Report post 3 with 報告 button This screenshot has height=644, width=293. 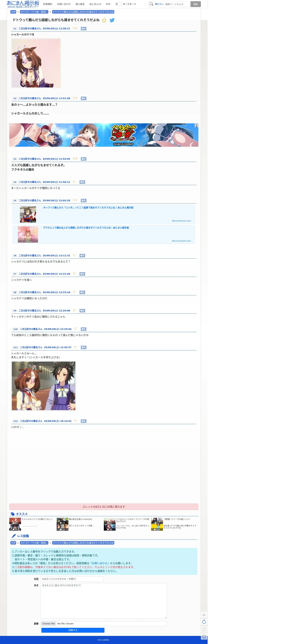pos(84,159)
